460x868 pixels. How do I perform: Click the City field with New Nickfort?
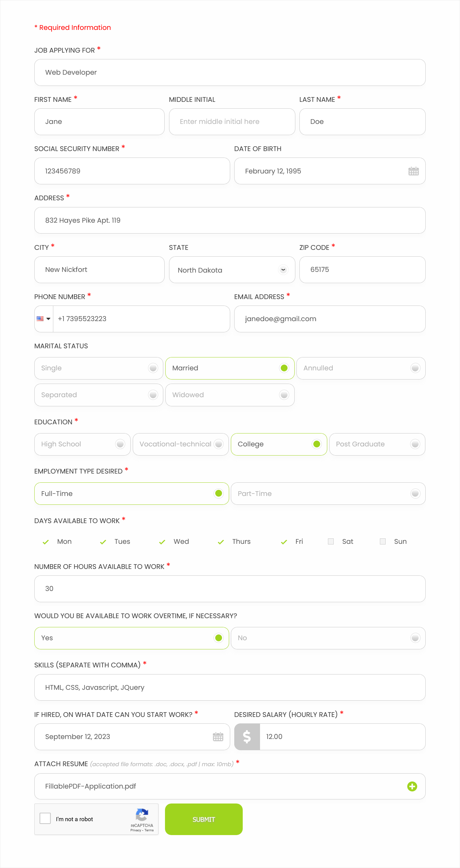coord(99,270)
